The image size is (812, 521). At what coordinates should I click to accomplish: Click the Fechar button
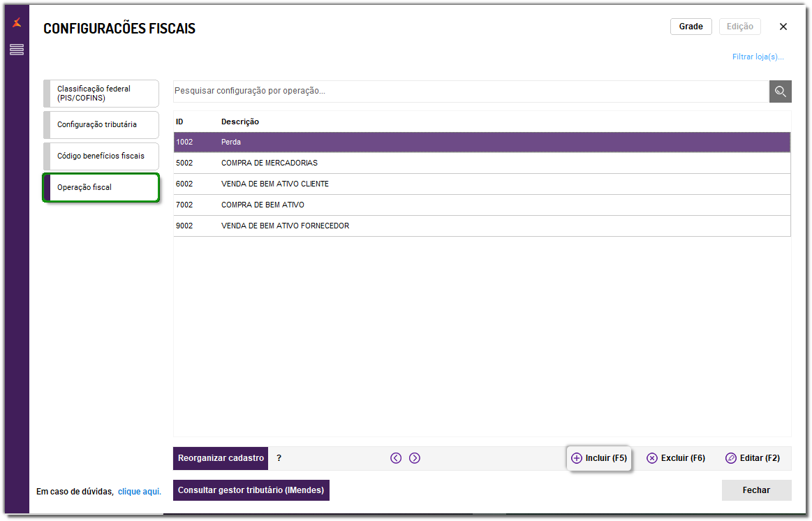pos(756,490)
